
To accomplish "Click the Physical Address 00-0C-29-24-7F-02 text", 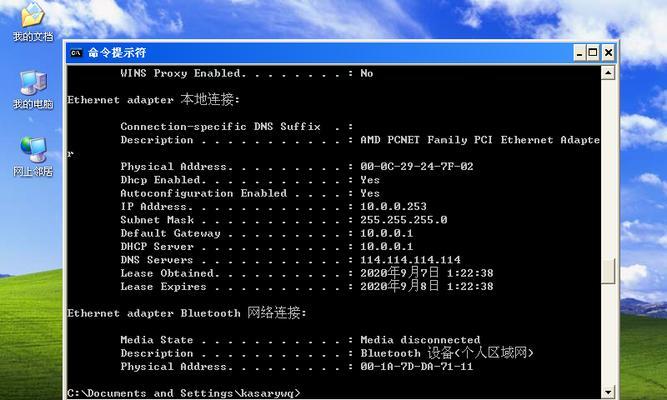I will (x=416, y=166).
